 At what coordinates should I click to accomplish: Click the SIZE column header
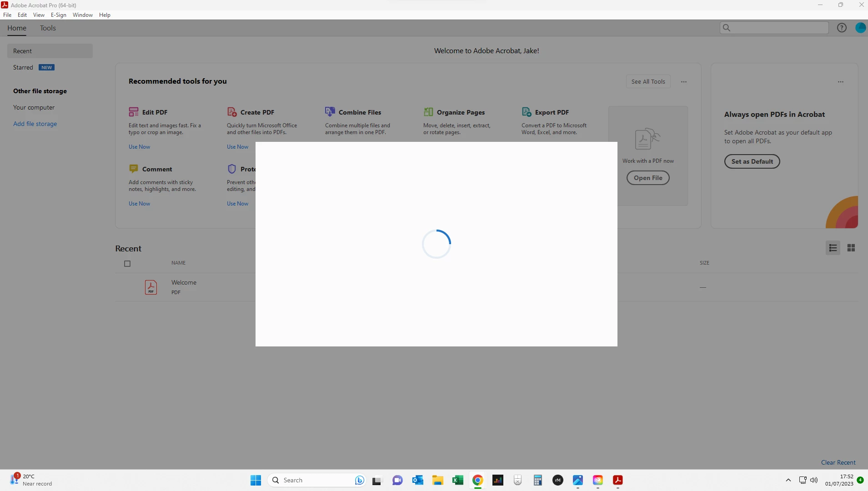click(704, 263)
